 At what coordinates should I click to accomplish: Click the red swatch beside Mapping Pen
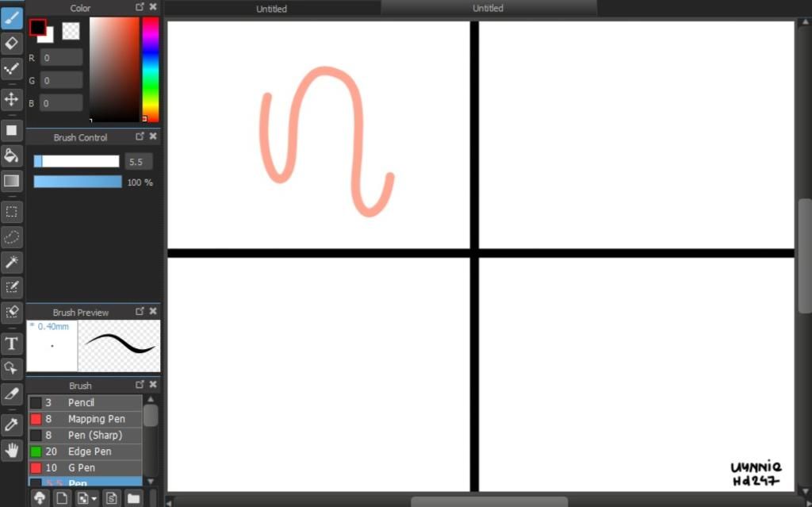click(36, 419)
